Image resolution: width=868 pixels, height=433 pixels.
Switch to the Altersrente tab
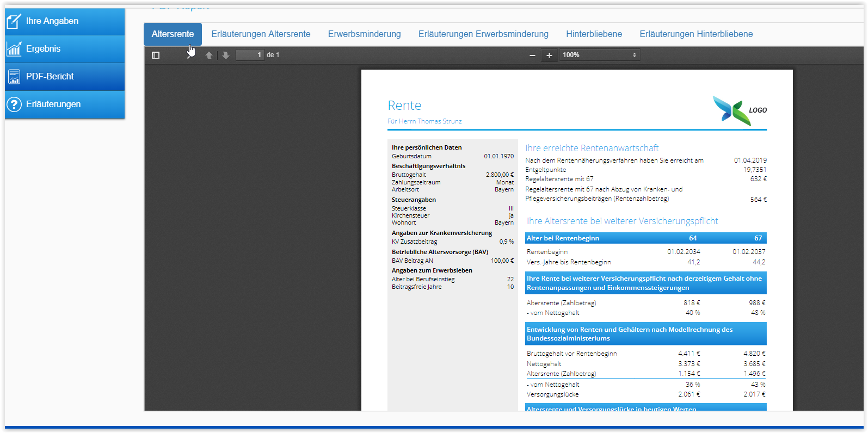(173, 34)
